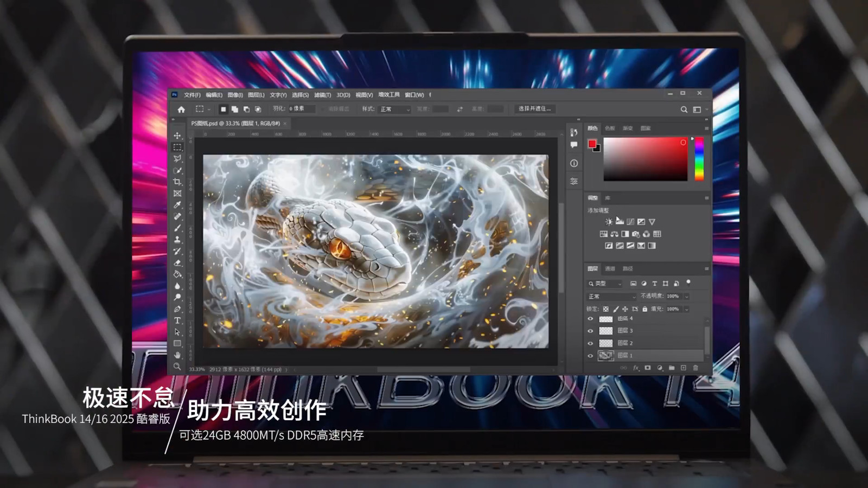868x488 pixels.
Task: Select the Brush tool
Action: point(177,228)
